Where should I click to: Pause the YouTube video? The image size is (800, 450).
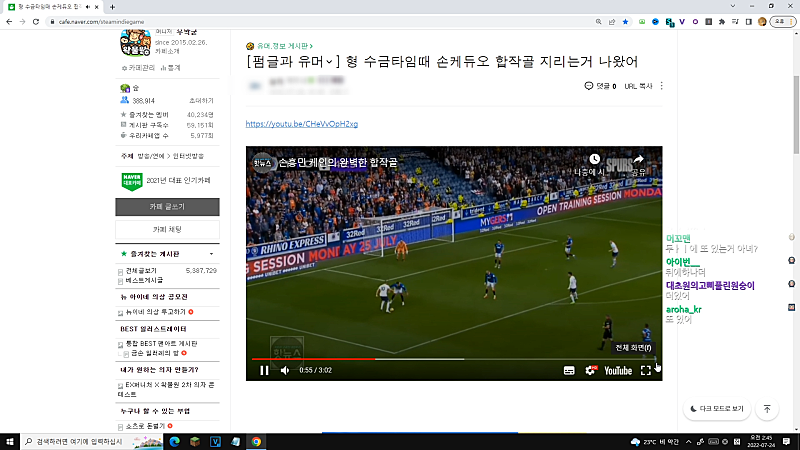[264, 370]
